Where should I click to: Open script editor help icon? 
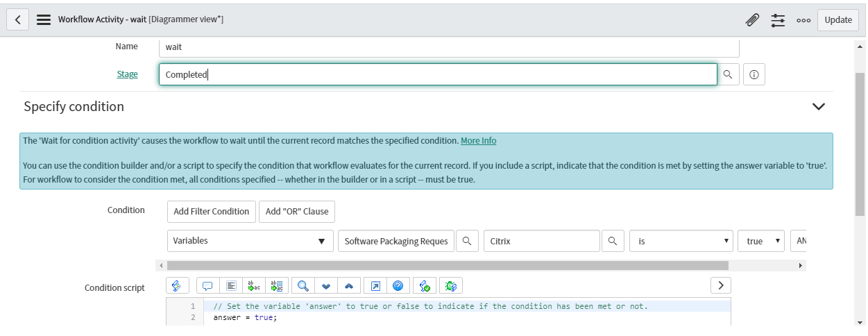398,285
